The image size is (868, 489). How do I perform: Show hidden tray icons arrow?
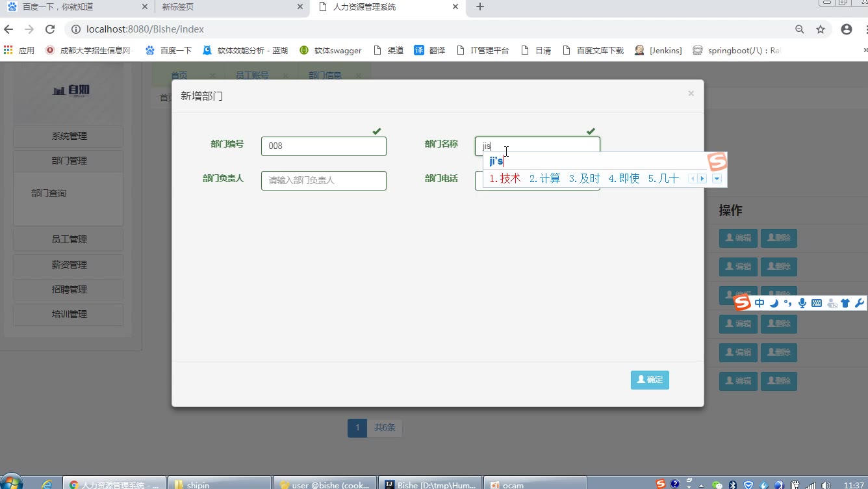tap(701, 485)
